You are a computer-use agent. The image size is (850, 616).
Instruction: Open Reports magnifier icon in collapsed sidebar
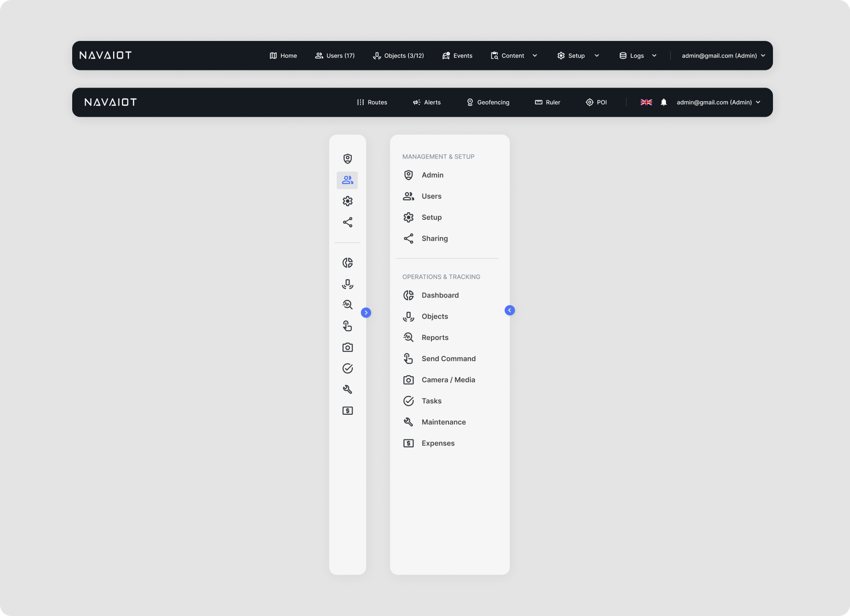coord(347,305)
